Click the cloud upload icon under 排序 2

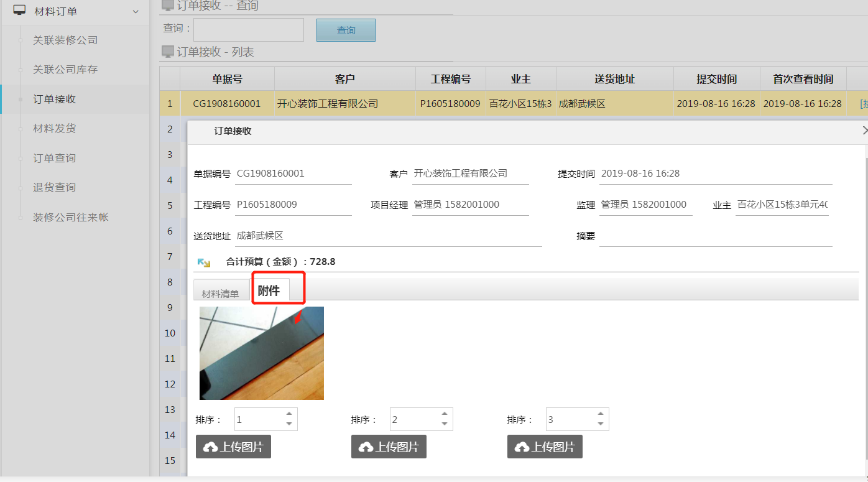366,447
